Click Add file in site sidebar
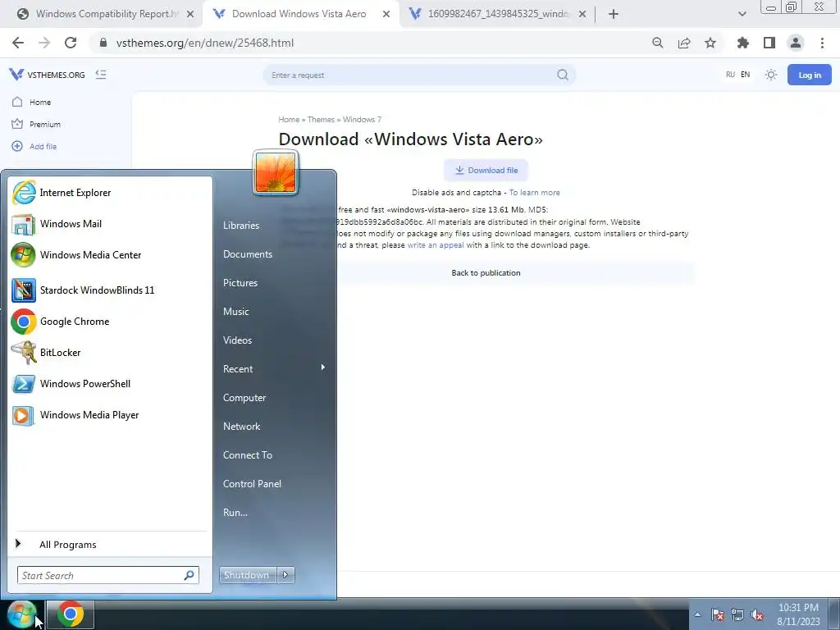Screen dimensions: 840x630 (34, 146)
